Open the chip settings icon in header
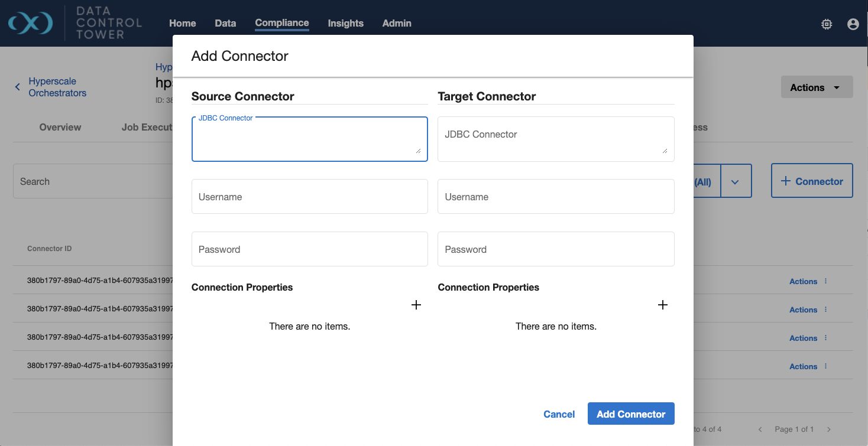 827,24
